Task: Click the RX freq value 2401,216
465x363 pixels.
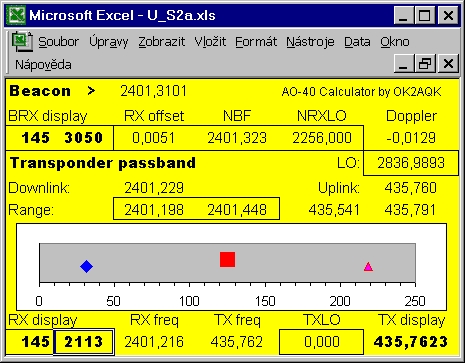Action: tap(154, 342)
